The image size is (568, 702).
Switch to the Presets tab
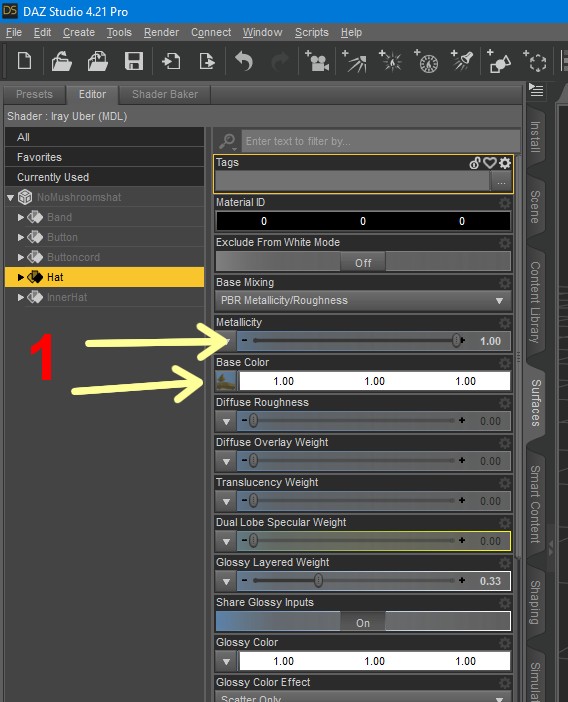(x=34, y=94)
